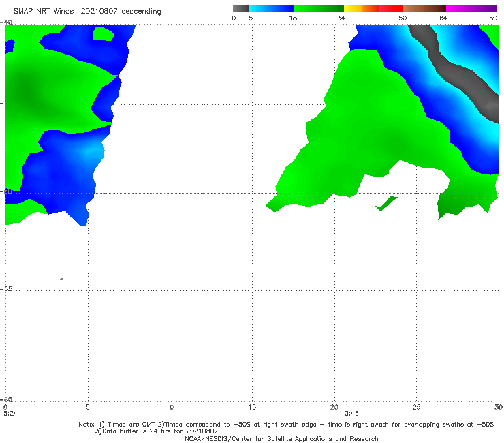Click the longitude axis label '5'

[87, 407]
